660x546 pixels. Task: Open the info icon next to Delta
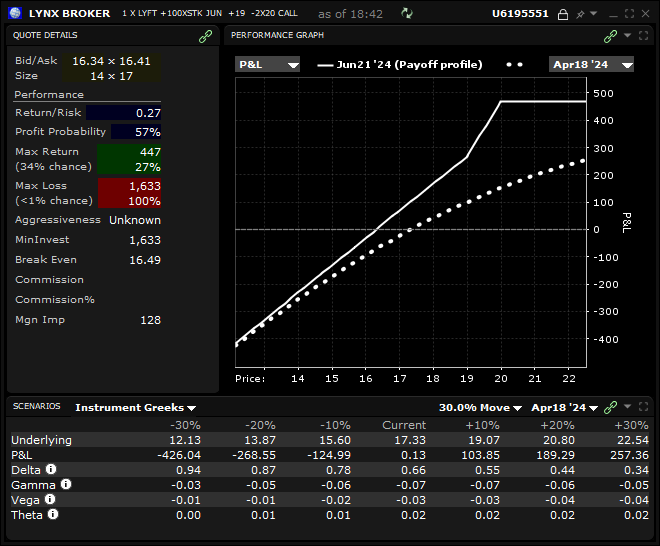51,469
